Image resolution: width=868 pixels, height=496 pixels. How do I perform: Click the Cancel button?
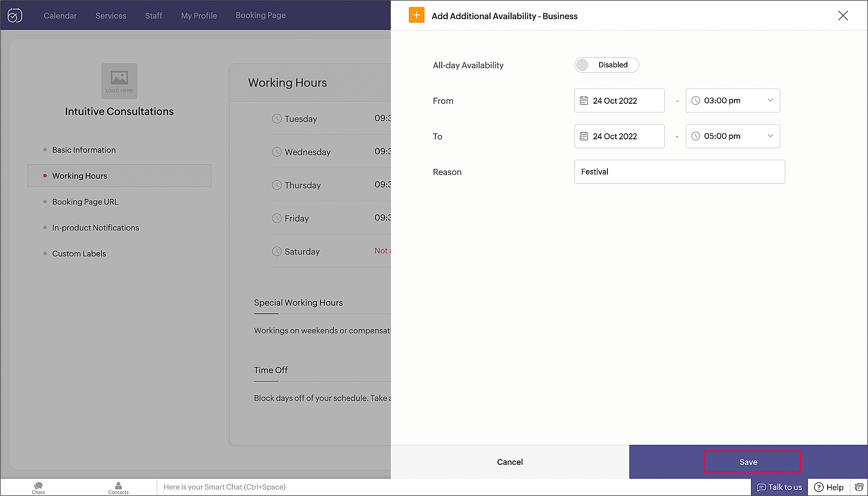pos(509,462)
